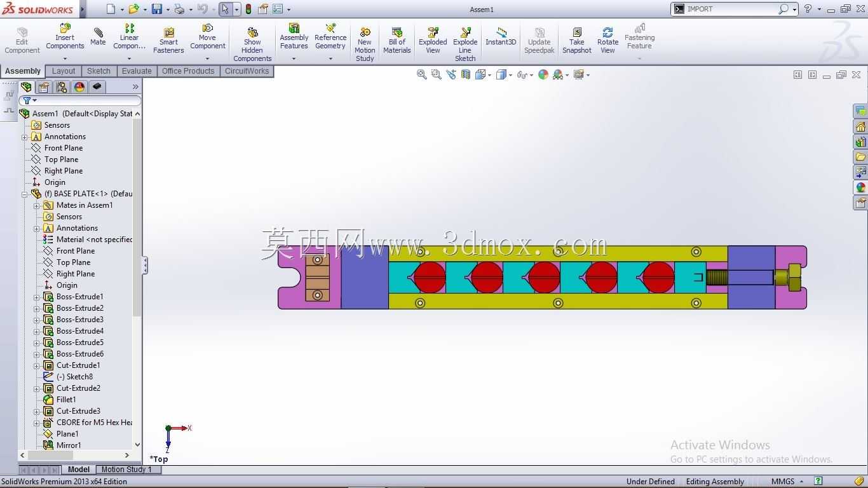This screenshot has height=488, width=868.
Task: Click Show Hidden Components
Action: [252, 44]
